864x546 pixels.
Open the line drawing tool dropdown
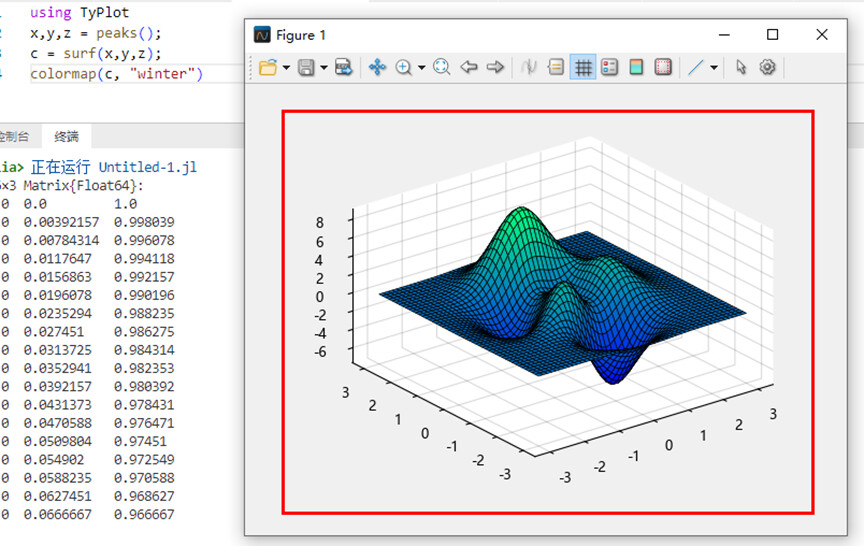[714, 68]
